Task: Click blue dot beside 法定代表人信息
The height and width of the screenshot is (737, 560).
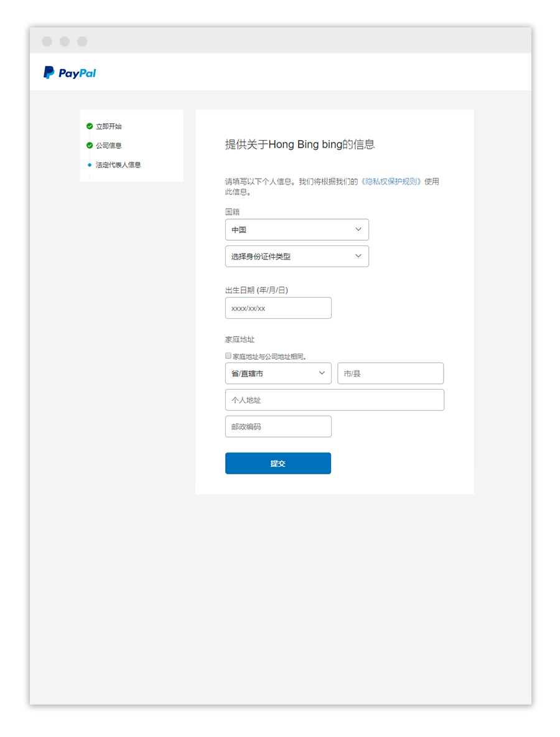Action: coord(90,165)
